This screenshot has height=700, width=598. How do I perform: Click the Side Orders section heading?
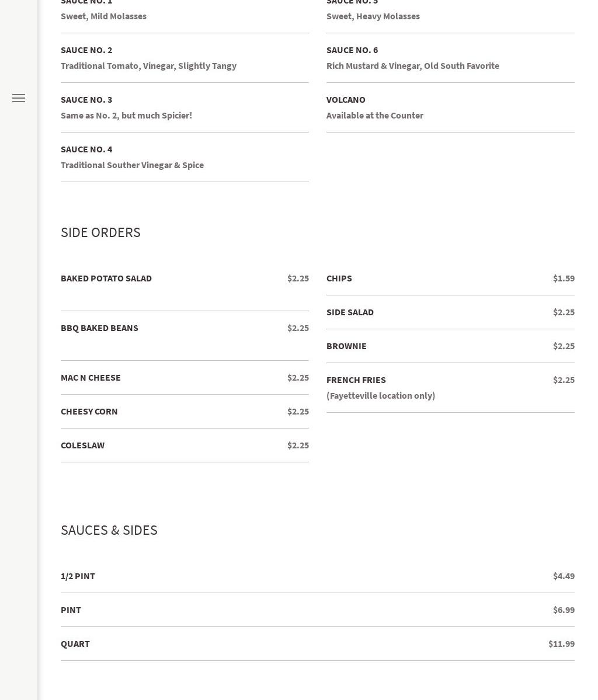100,232
